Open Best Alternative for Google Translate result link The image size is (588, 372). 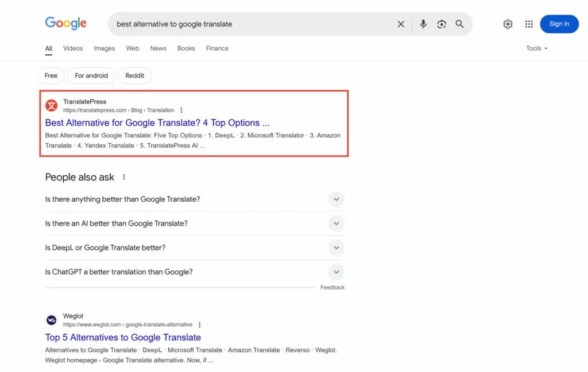[x=157, y=122]
